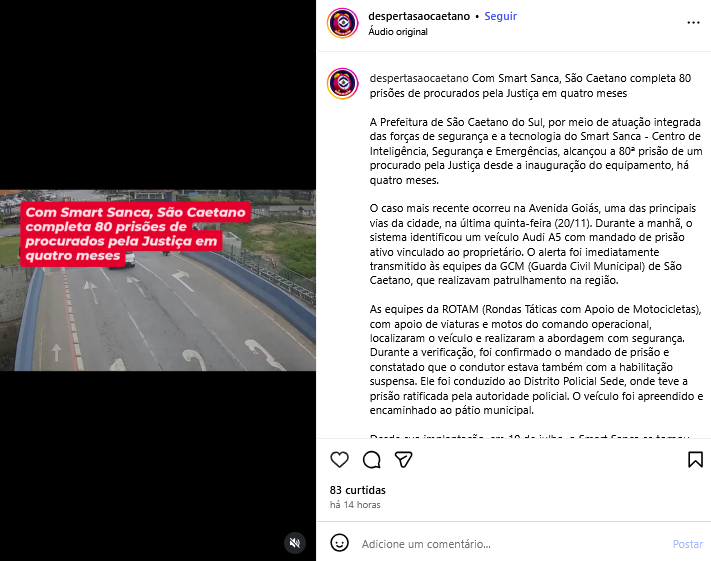This screenshot has height=561, width=711.
Task: Open despertasaocaetano username in caption
Action: point(419,78)
